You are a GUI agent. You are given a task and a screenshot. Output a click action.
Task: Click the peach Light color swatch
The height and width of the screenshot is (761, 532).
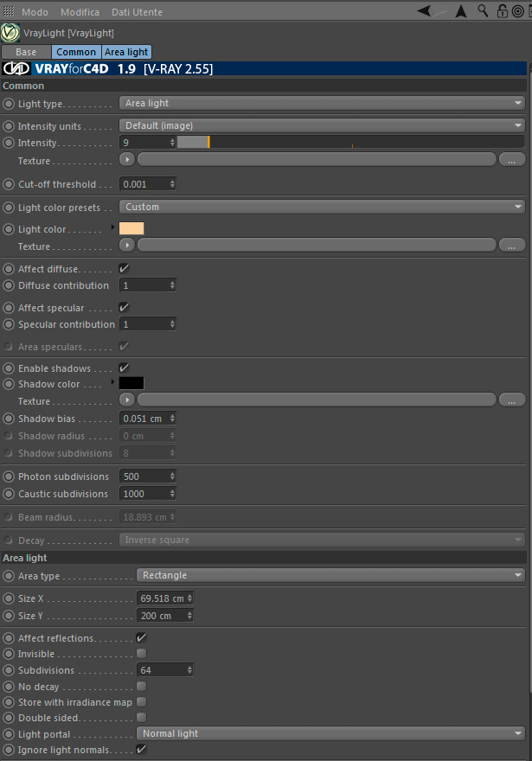point(131,228)
